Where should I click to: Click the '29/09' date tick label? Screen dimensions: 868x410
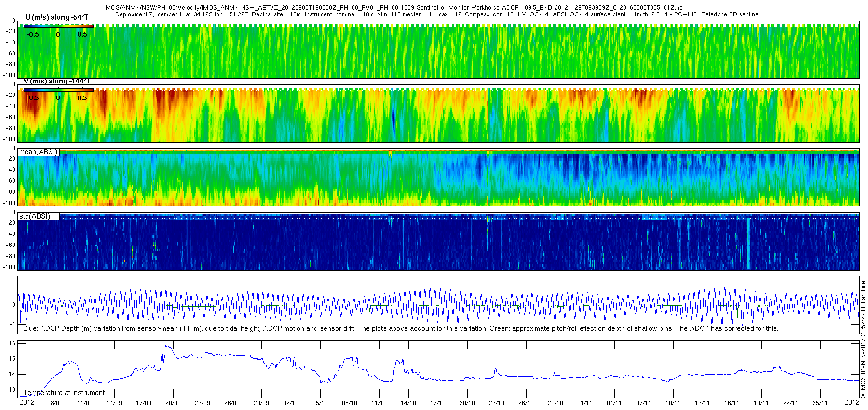(261, 403)
